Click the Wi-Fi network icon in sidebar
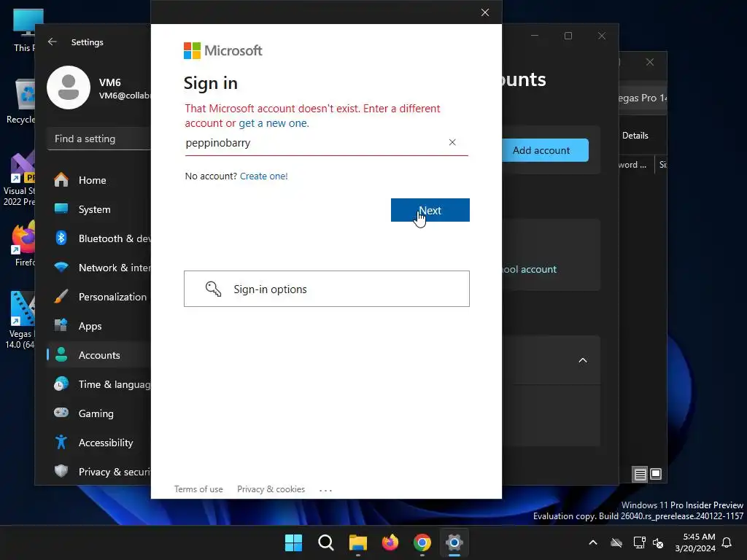The image size is (747, 560). [61, 267]
